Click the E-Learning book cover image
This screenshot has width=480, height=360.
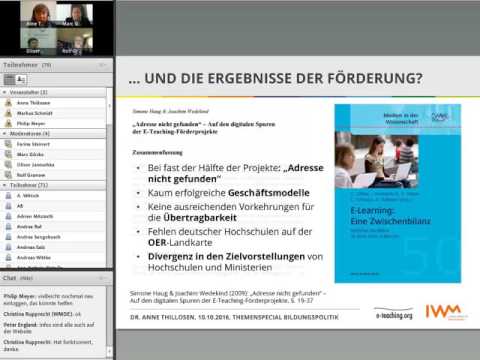[x=398, y=194]
